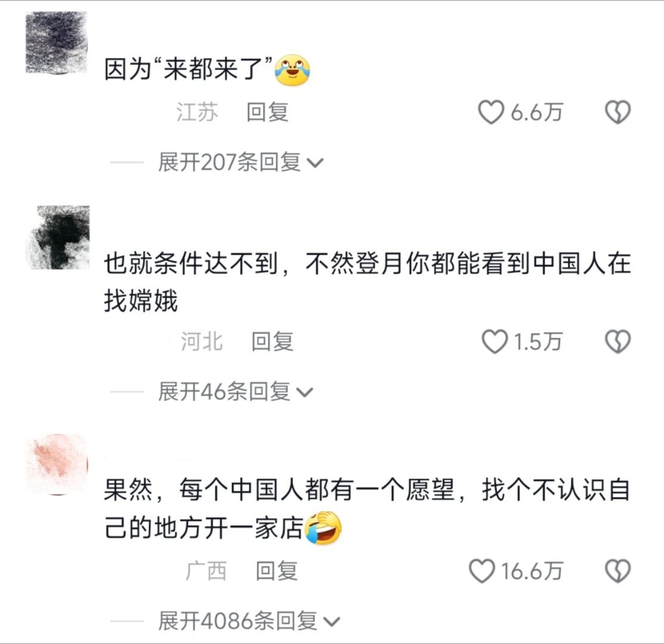
Task: Tap the facepalm laughing emoji after 开一家店
Action: (x=323, y=528)
